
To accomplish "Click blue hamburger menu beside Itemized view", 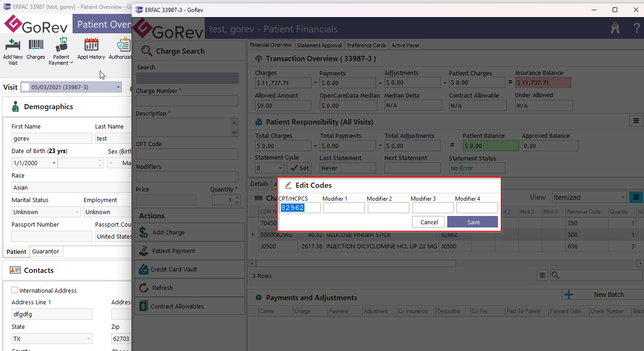I will (x=636, y=197).
